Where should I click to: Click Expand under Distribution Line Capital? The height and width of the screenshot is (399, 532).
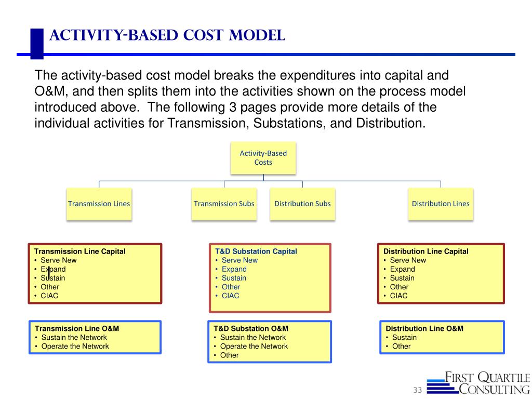click(403, 269)
